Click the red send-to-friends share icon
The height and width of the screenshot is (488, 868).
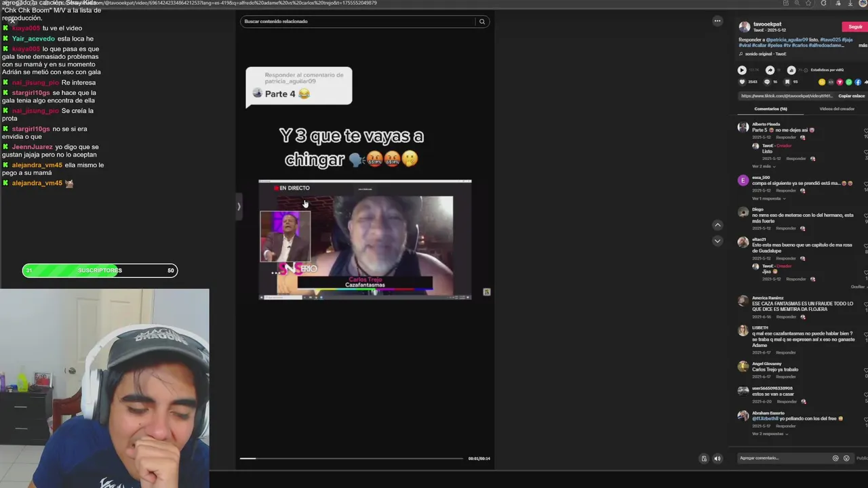pos(840,82)
